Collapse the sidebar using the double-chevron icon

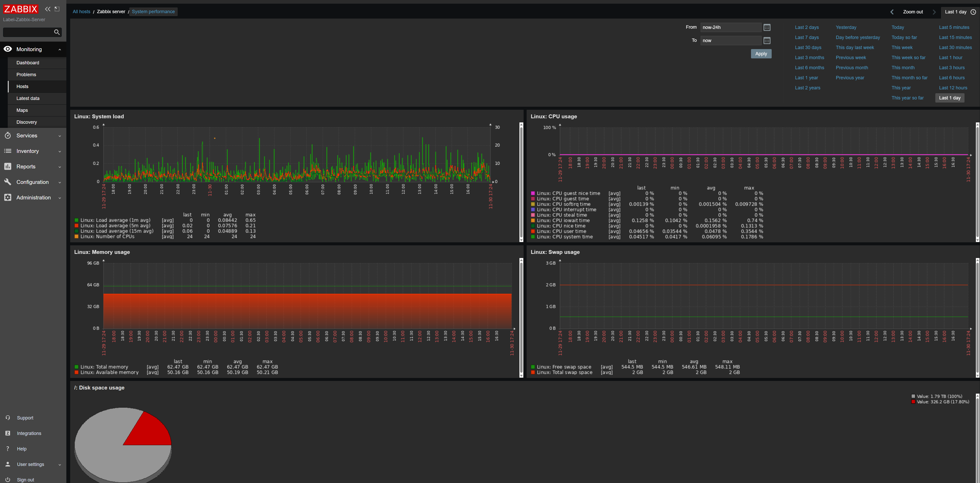pyautogui.click(x=47, y=9)
